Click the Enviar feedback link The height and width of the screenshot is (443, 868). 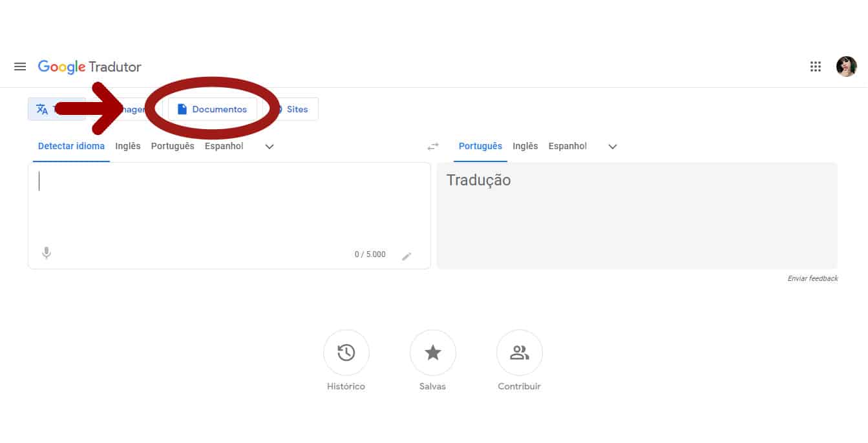[x=812, y=278]
